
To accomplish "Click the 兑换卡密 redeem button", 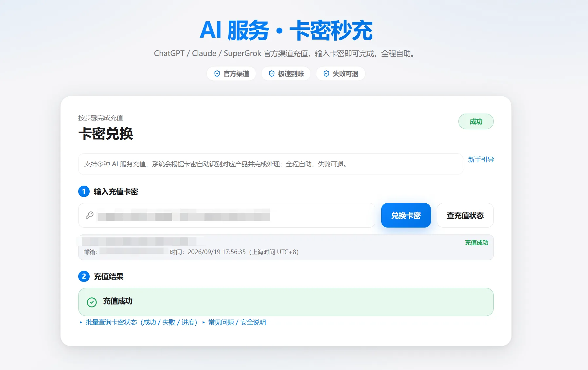I will (x=406, y=215).
